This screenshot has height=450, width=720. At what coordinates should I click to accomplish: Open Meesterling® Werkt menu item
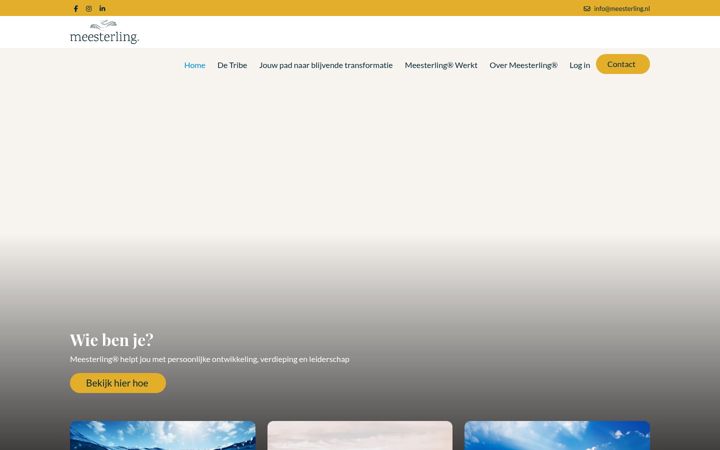pos(441,65)
